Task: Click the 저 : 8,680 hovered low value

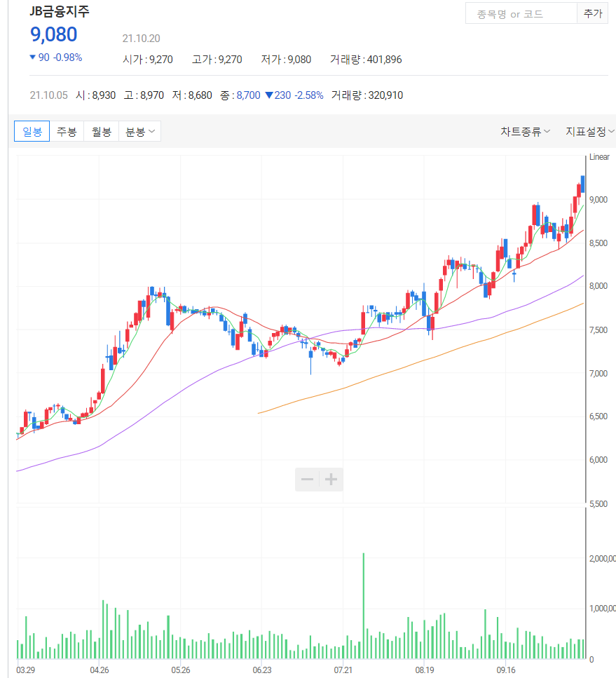Action: pos(192,95)
